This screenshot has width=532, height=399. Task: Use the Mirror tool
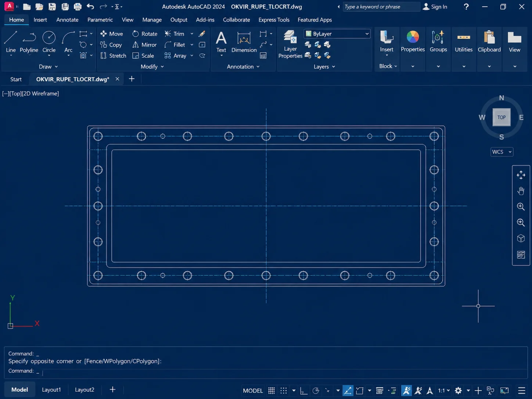[144, 45]
